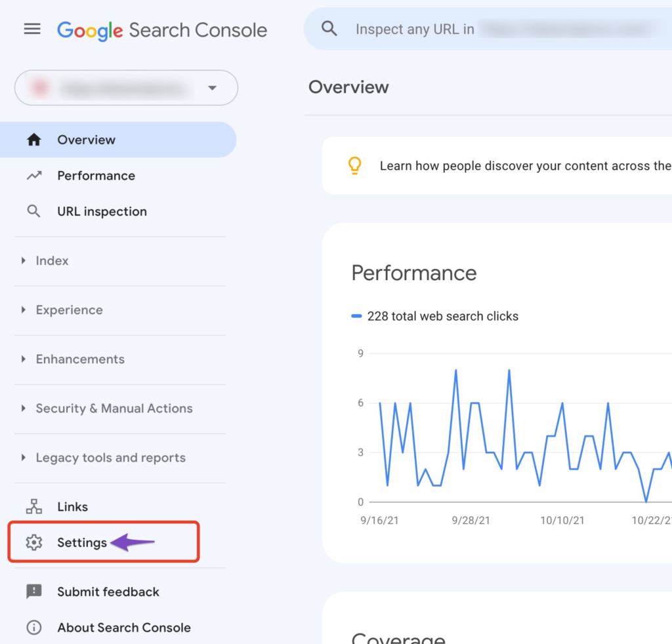Click the Overview page title
Image resolution: width=672 pixels, height=644 pixels.
348,87
